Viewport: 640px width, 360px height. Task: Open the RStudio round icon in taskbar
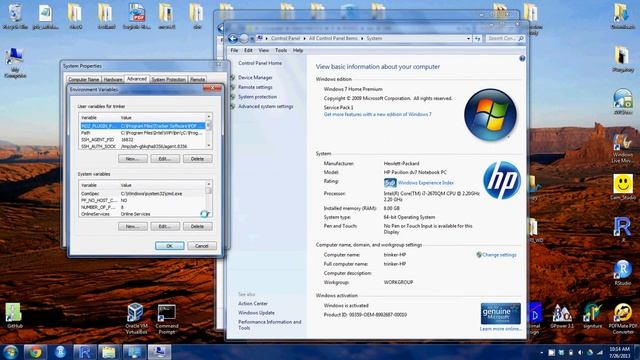click(60, 352)
